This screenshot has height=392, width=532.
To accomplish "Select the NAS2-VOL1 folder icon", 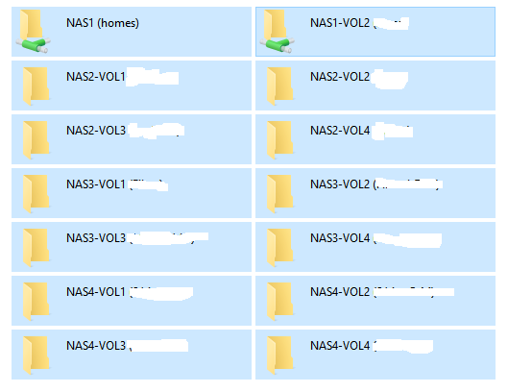I will coord(36,86).
